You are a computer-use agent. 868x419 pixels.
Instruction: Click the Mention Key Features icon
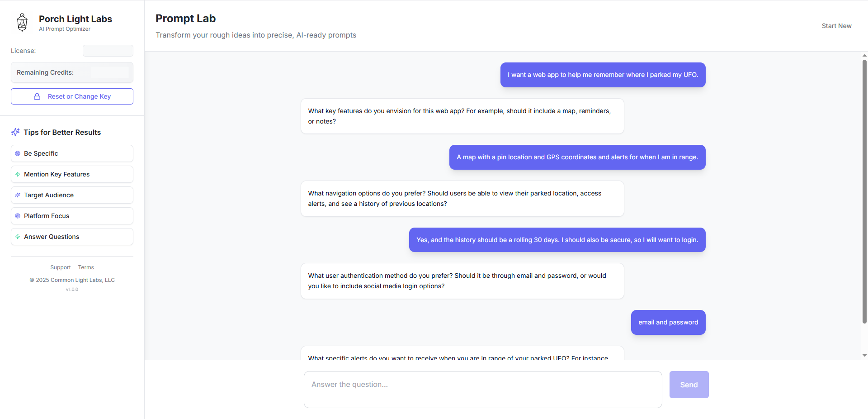[x=18, y=174]
